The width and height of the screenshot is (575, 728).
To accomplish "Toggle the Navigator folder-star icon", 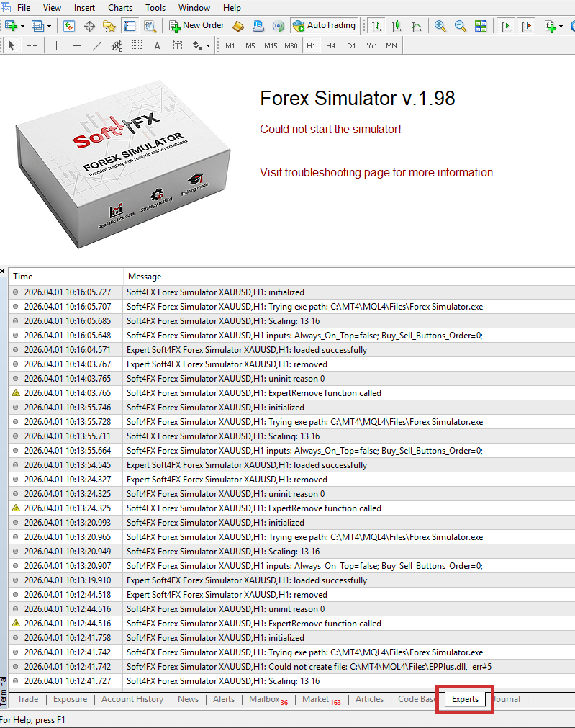I will click(x=109, y=26).
